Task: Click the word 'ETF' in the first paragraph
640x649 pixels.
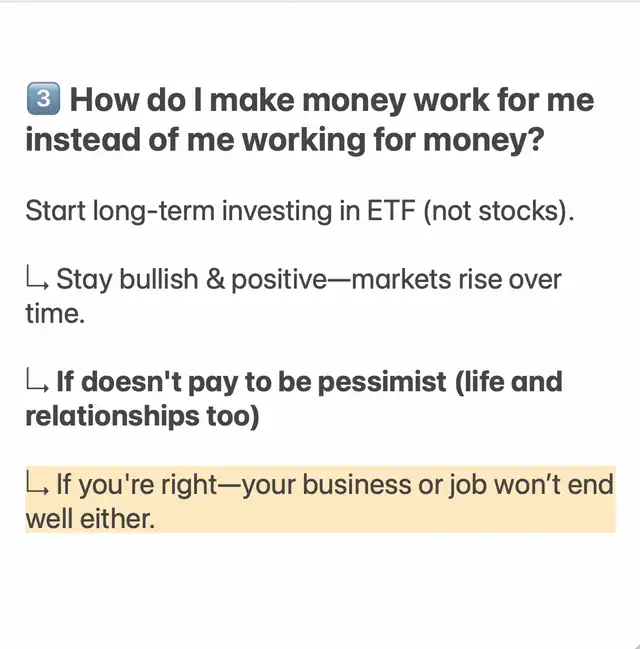Action: coord(391,211)
